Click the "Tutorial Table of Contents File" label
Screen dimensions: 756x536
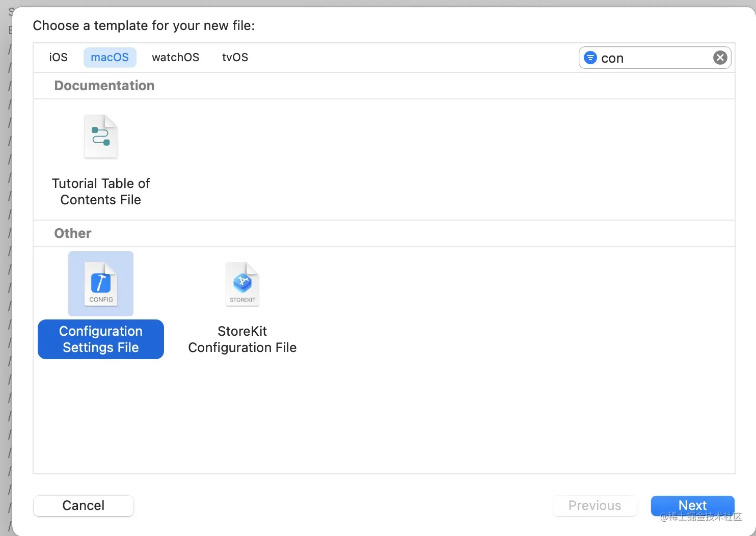[101, 192]
